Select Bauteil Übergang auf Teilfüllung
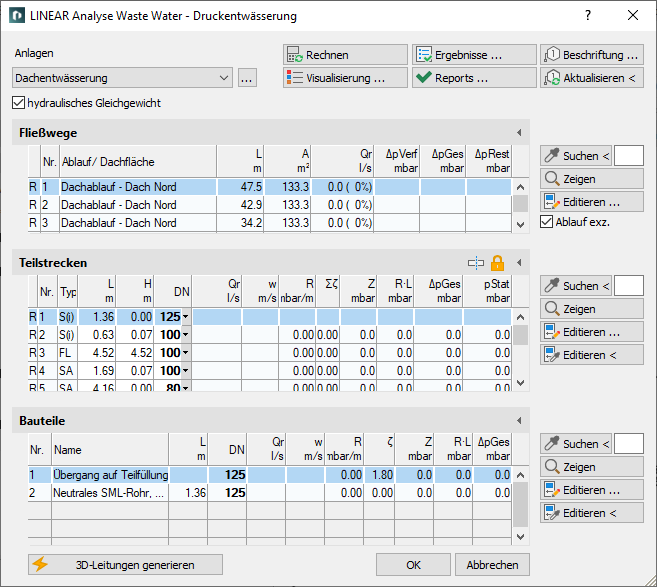The image size is (657, 587). [270, 475]
